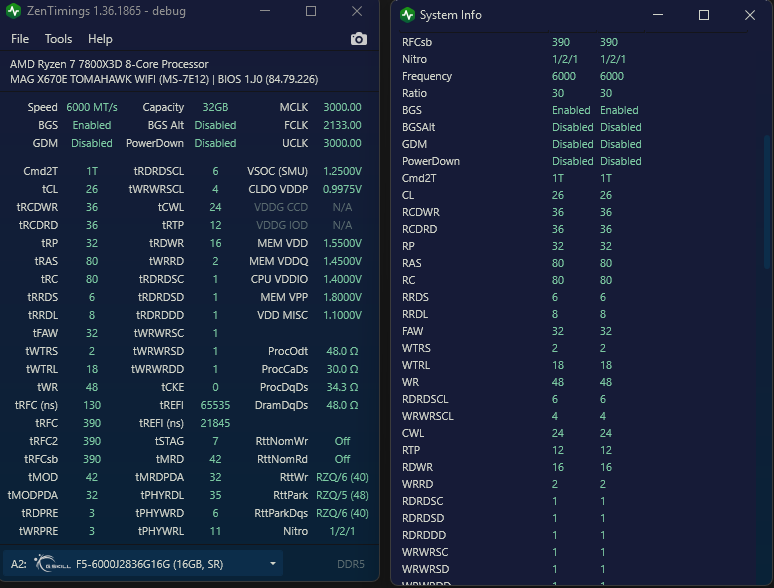
Task: Minimize the ZenTimings window
Action: 265,11
